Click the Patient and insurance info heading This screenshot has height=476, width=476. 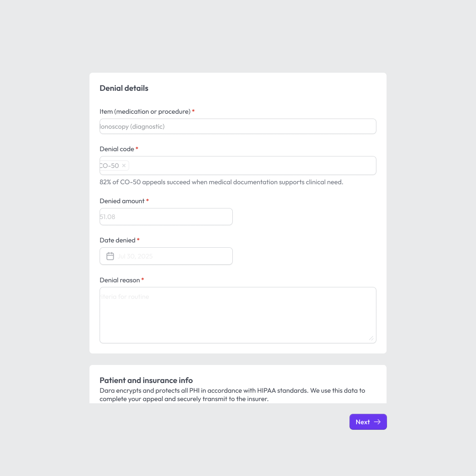point(146,380)
